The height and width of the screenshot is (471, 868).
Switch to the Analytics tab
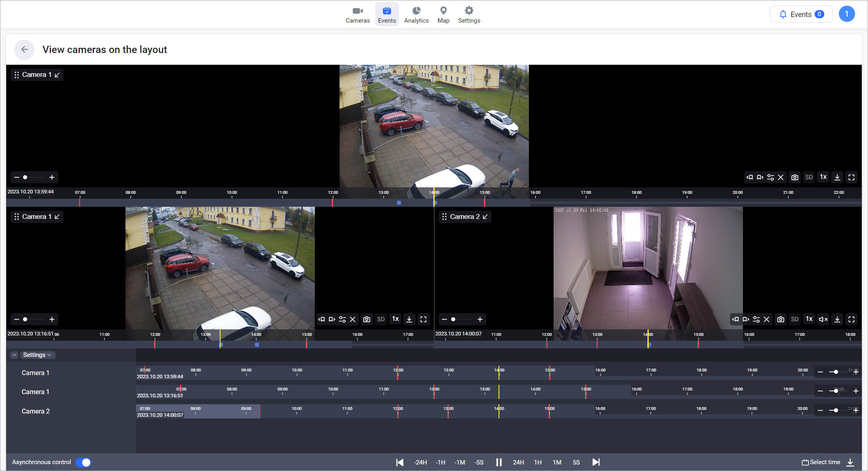pos(416,15)
